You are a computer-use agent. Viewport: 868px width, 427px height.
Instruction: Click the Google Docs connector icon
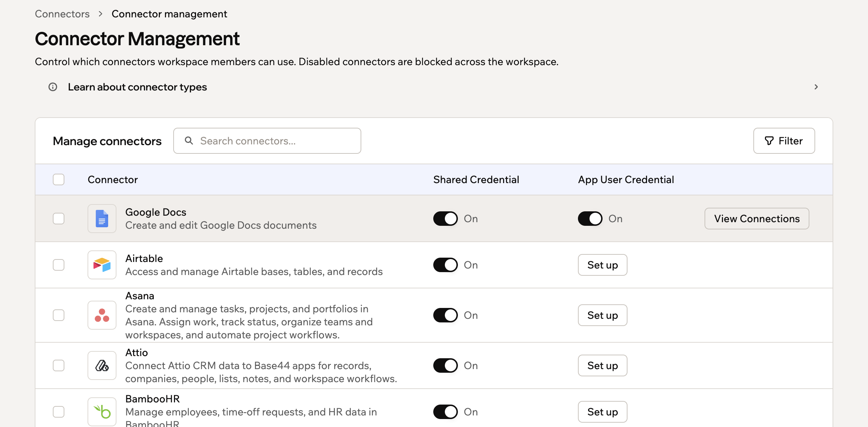pyautogui.click(x=102, y=219)
